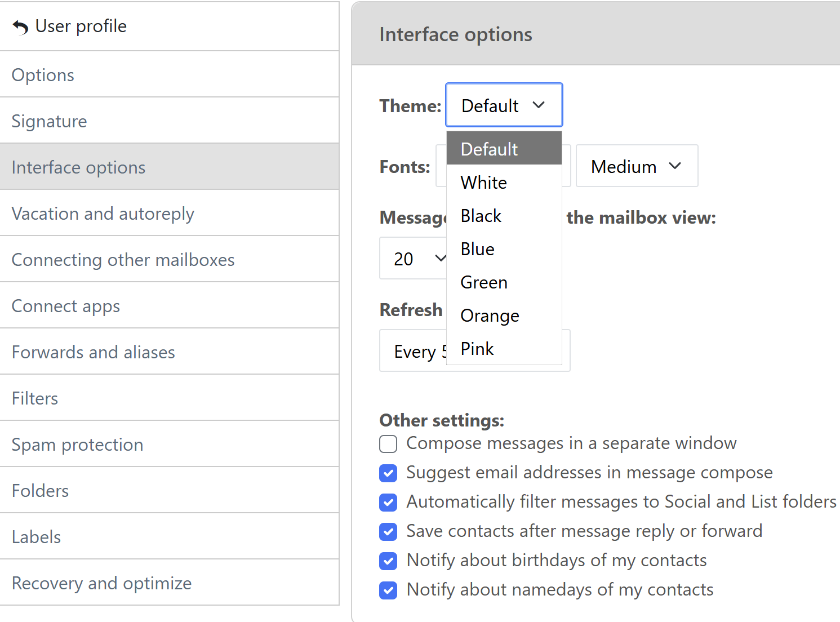Choose the White theme option
The height and width of the screenshot is (622, 840).
504,183
